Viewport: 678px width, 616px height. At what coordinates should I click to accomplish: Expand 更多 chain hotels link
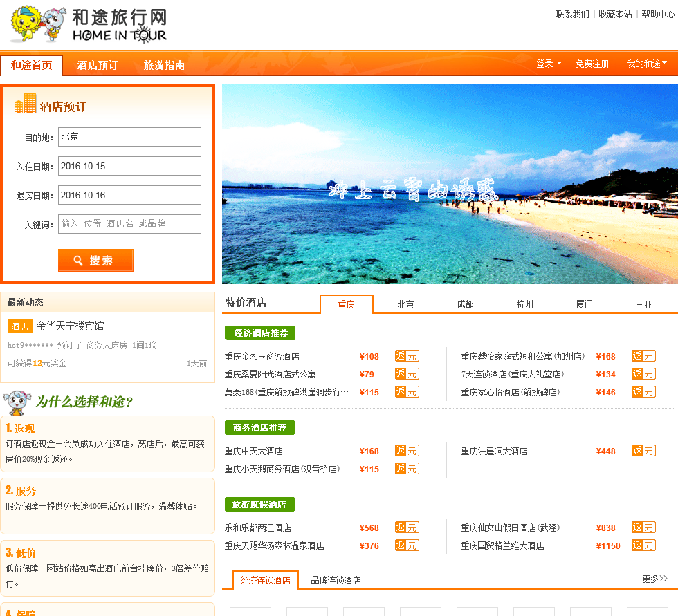coord(654,579)
